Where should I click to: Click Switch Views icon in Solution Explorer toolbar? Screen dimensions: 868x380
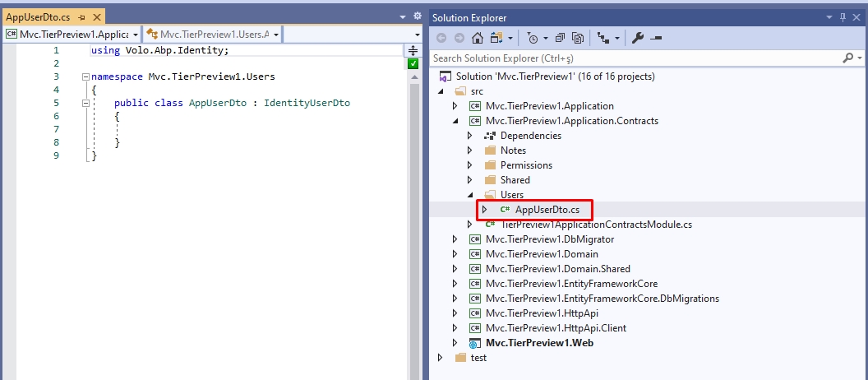click(496, 38)
